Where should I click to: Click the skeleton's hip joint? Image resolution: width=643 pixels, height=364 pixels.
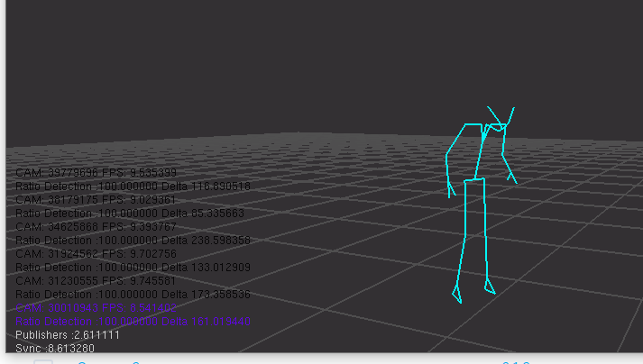[475, 180]
